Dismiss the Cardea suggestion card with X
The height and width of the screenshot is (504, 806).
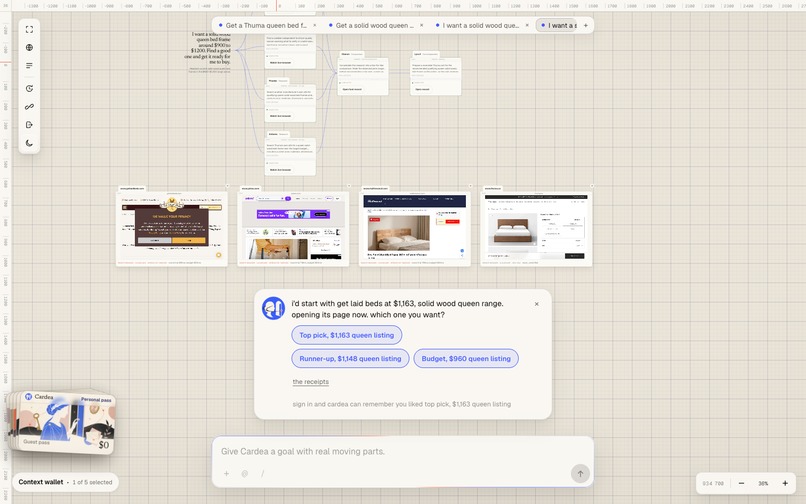537,304
